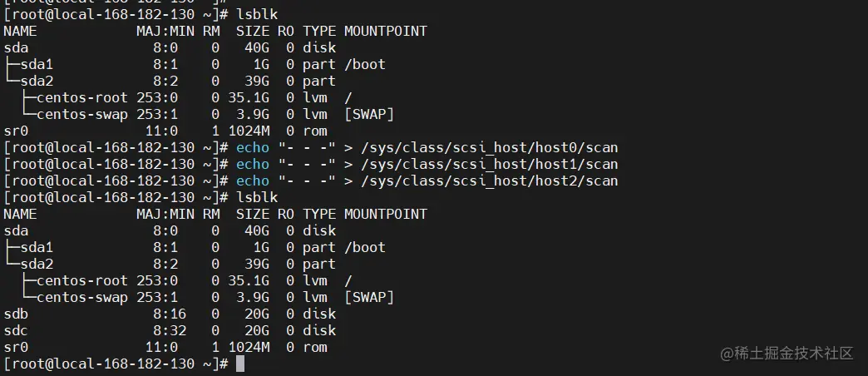Screen dimensions: 868x376
Task: Click the sdc disk entry in the lsblk output
Action: [16, 330]
